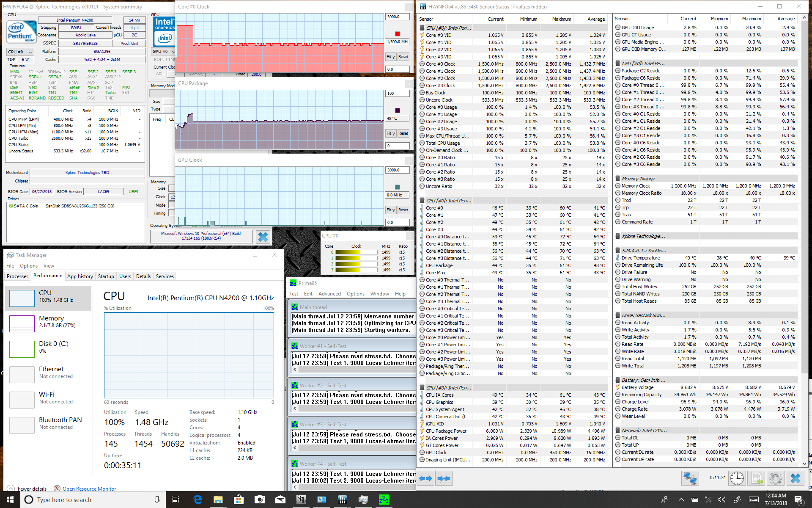Image resolution: width=812 pixels, height=508 pixels.
Task: Open the Task Manager File menu
Action: tap(10, 266)
